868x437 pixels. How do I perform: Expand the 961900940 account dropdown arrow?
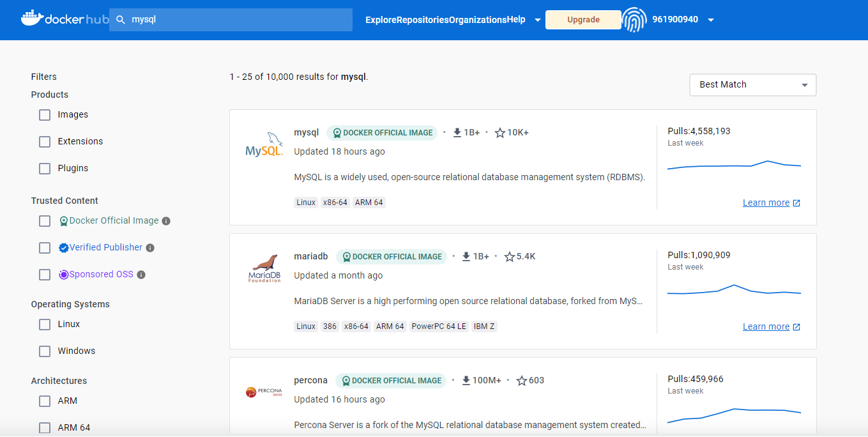pos(710,20)
